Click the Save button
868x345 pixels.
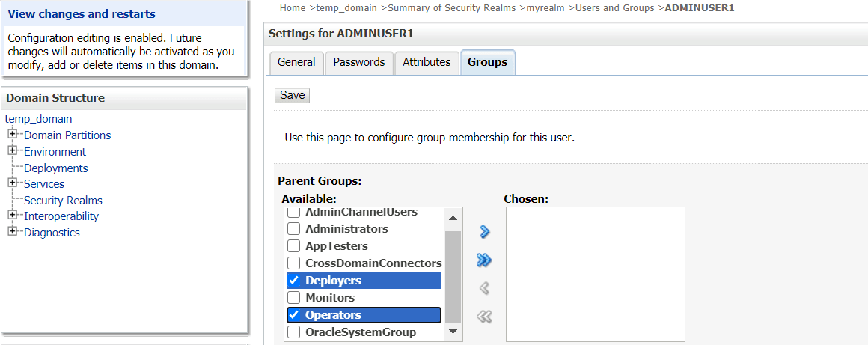293,95
